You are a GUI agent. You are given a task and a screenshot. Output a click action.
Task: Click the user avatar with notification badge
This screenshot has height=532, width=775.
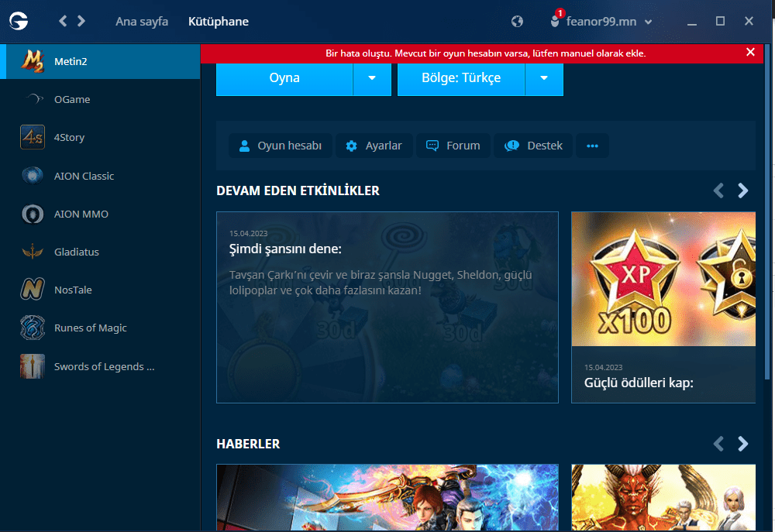coord(556,20)
